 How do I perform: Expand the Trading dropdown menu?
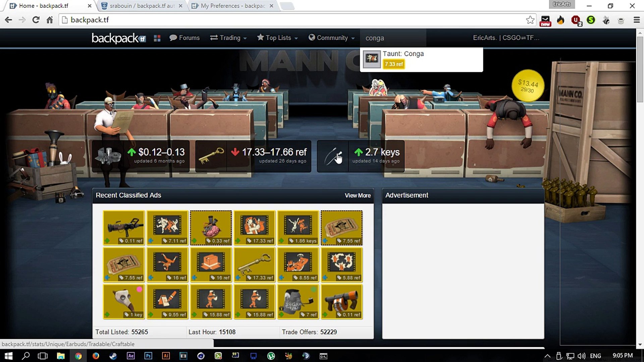(228, 38)
